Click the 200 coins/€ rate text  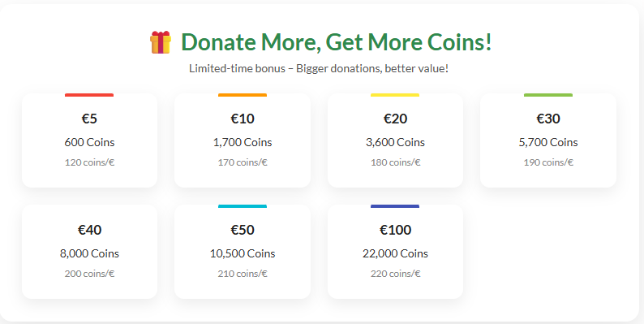(x=89, y=274)
